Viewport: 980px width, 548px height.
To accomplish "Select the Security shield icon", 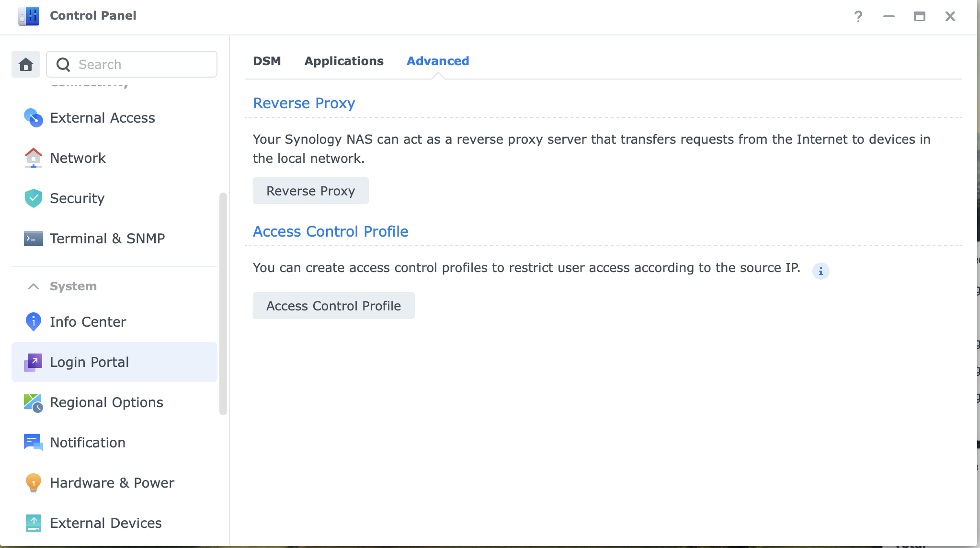I will [x=33, y=198].
